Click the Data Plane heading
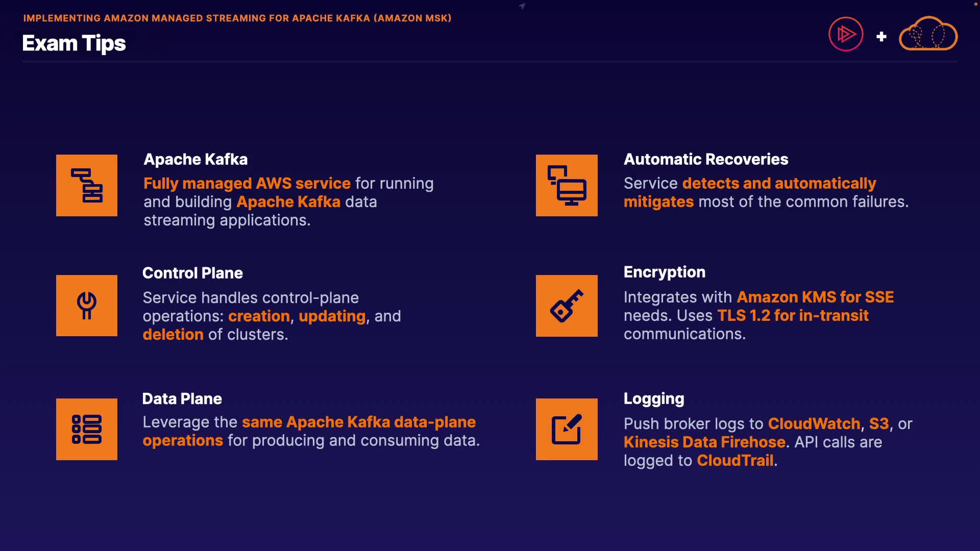The width and height of the screenshot is (980, 551). (x=182, y=398)
